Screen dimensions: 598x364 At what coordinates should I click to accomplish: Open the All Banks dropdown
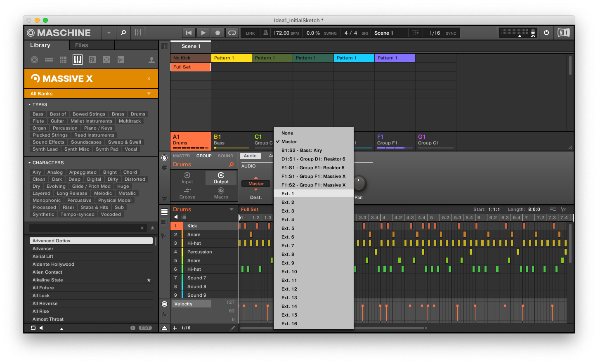pos(91,94)
